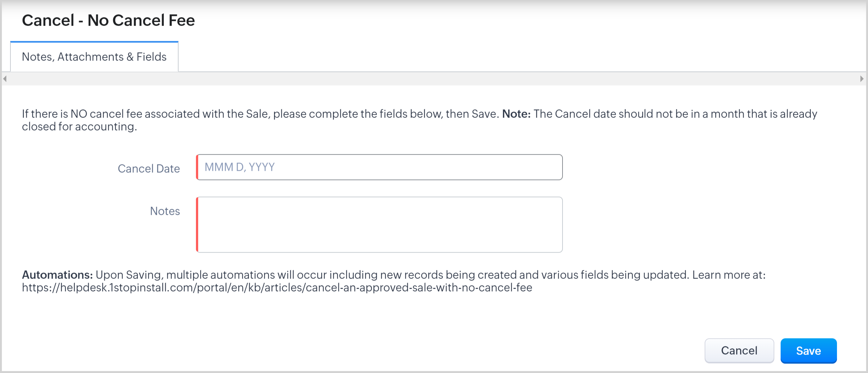Click the right scroll arrow below the tab
868x373 pixels.
pos(862,79)
